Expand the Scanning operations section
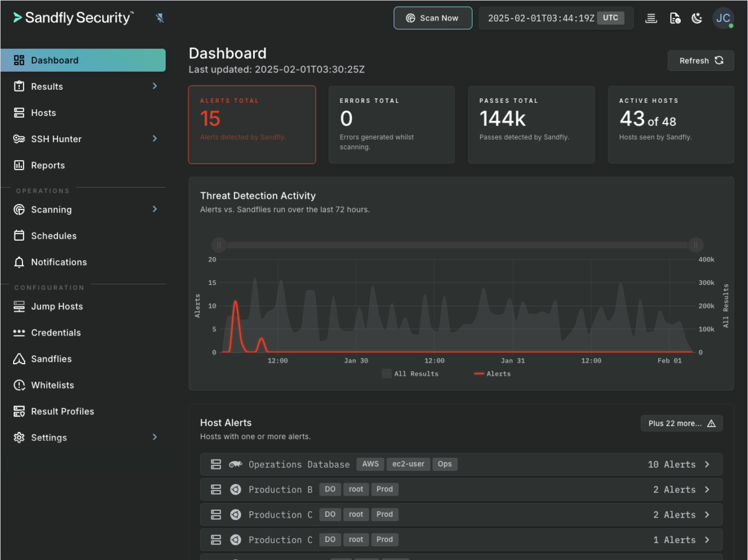Image resolution: width=748 pixels, height=560 pixels. pyautogui.click(x=155, y=210)
